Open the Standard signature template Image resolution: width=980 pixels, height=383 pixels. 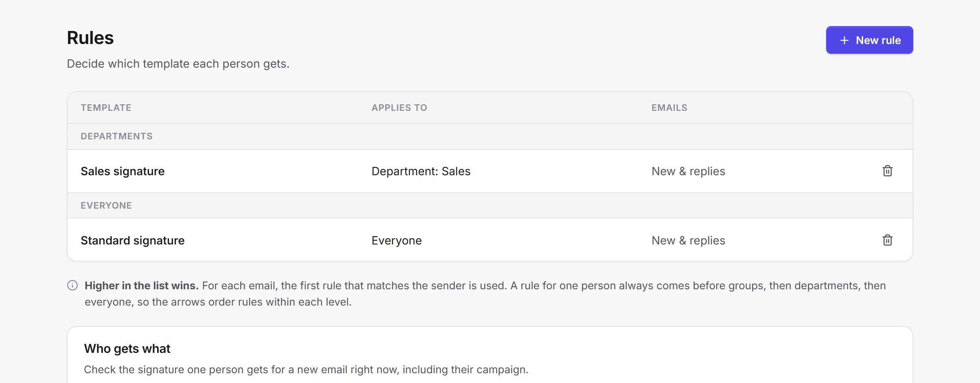click(x=133, y=240)
